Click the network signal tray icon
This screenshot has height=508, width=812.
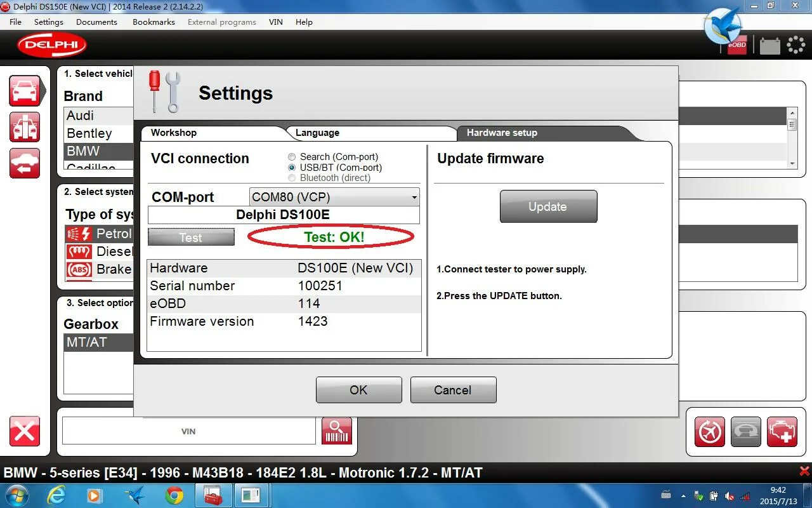point(745,495)
